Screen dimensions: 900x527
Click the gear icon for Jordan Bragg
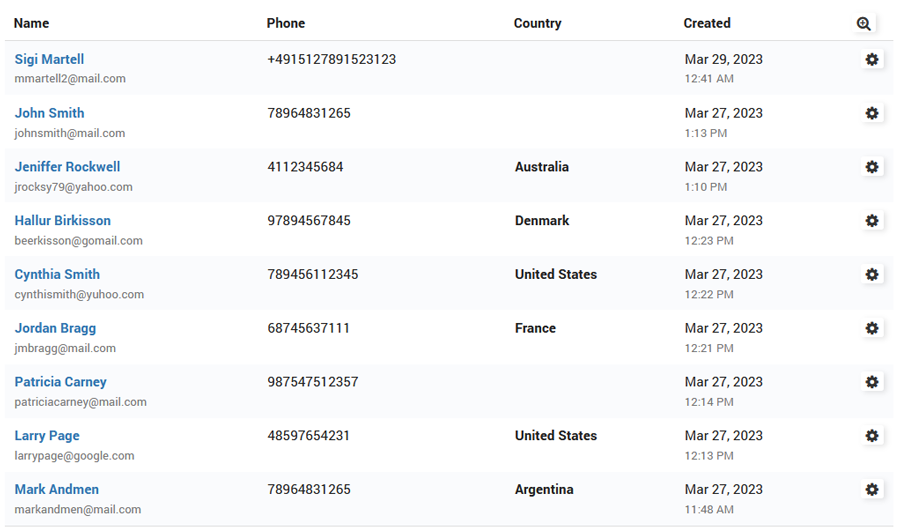pyautogui.click(x=872, y=329)
